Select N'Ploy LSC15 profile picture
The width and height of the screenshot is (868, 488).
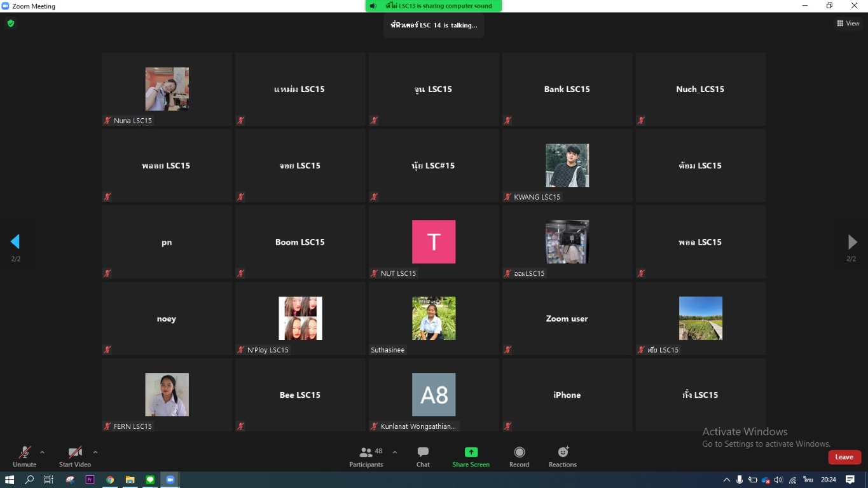coord(300,318)
